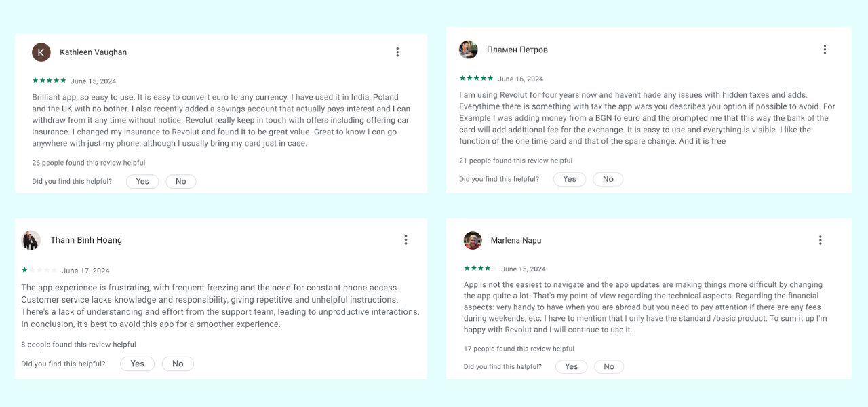Image resolution: width=868 pixels, height=407 pixels.
Task: Click the one-star rating on Thanh Binh Hoang's review
Action: (x=39, y=270)
